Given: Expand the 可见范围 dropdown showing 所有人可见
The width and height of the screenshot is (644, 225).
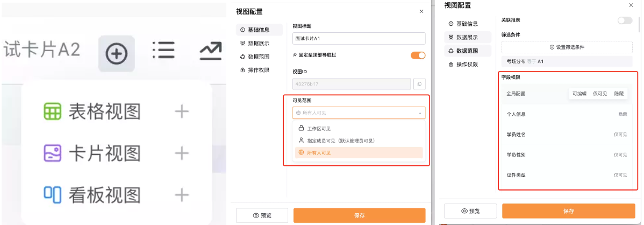Looking at the screenshot, I should pyautogui.click(x=359, y=112).
